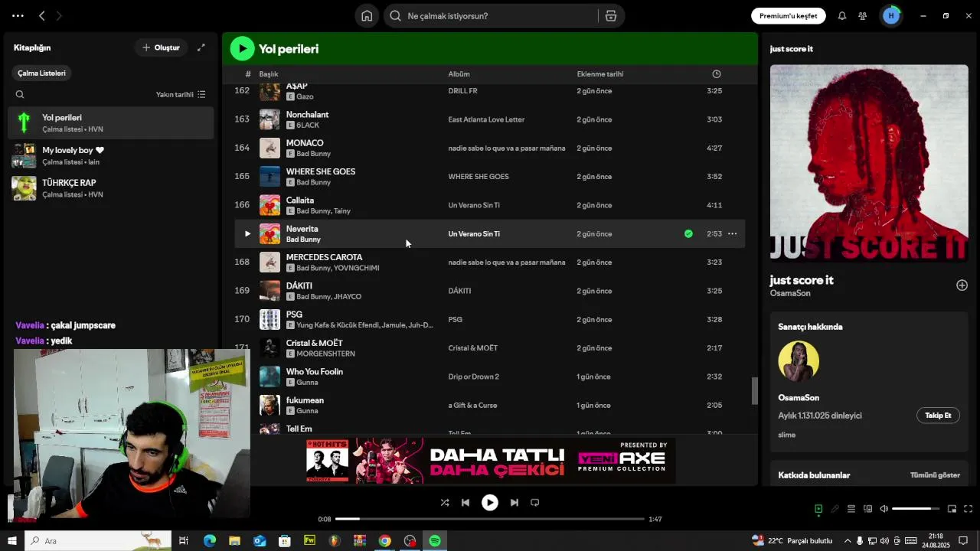The height and width of the screenshot is (551, 980).
Task: Skip to previous track
Action: point(465,503)
